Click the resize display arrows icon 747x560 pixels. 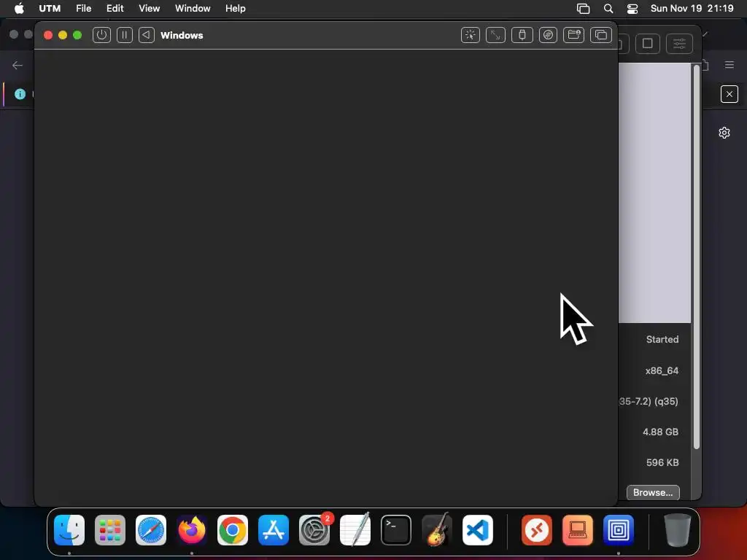495,35
